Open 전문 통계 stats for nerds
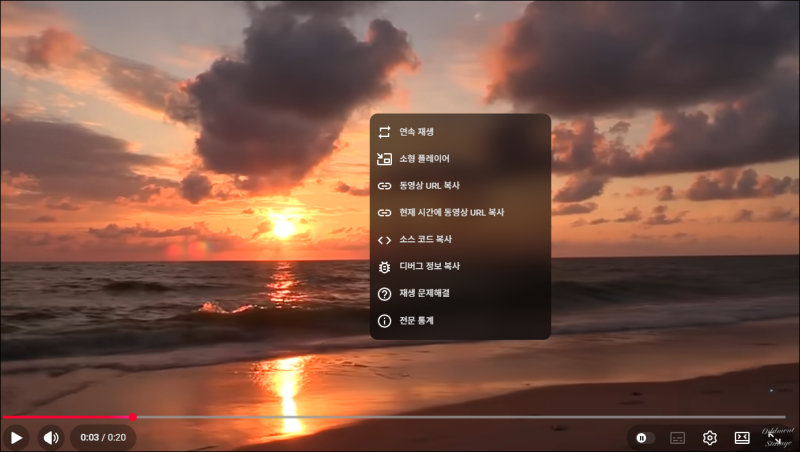The width and height of the screenshot is (800, 452). click(x=460, y=320)
